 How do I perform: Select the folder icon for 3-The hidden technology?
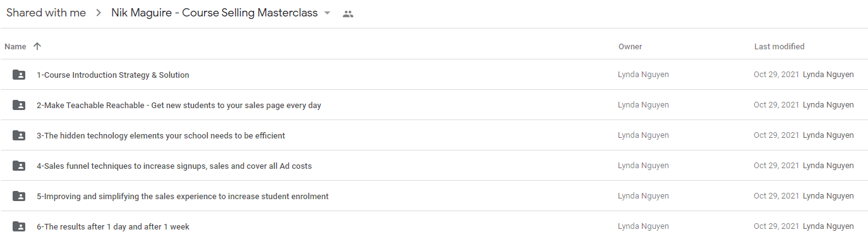[19, 135]
